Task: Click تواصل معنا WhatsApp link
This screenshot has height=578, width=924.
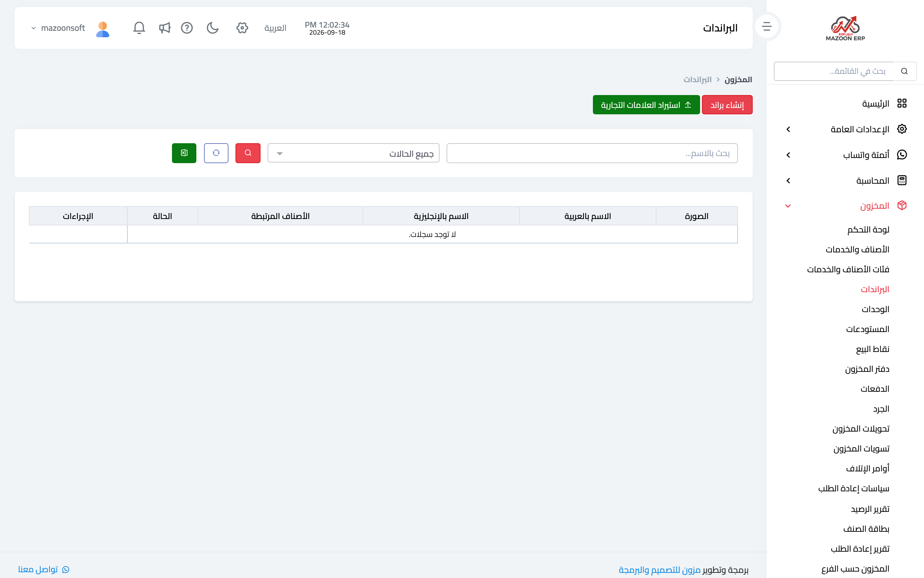Action: pos(44,569)
